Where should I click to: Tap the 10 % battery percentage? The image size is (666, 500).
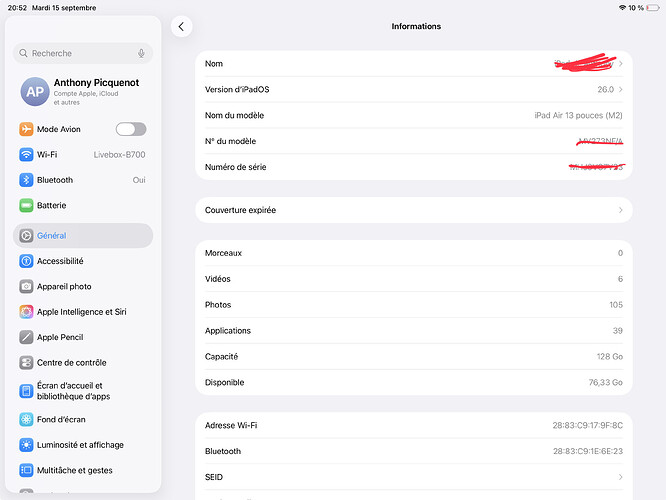pos(636,8)
